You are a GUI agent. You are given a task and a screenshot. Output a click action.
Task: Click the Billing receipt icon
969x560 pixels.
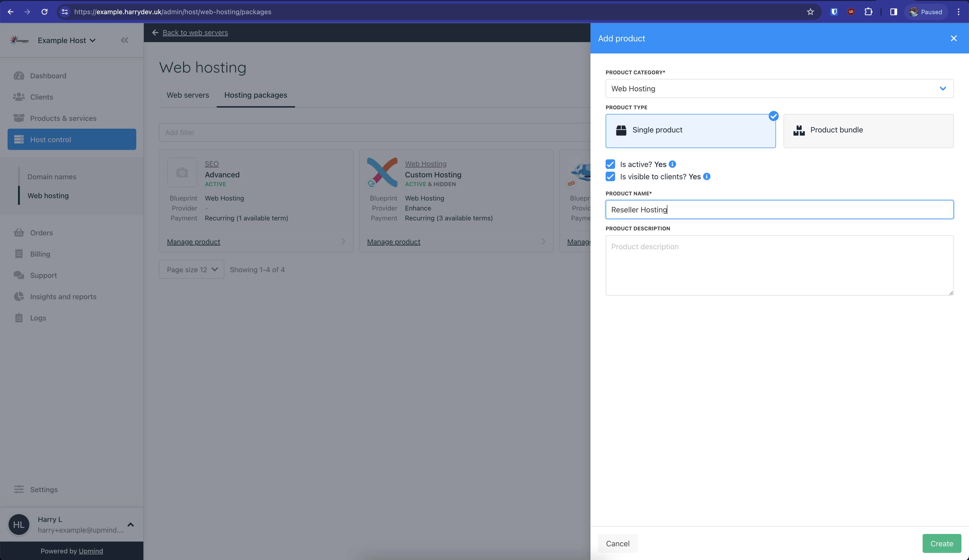(19, 254)
